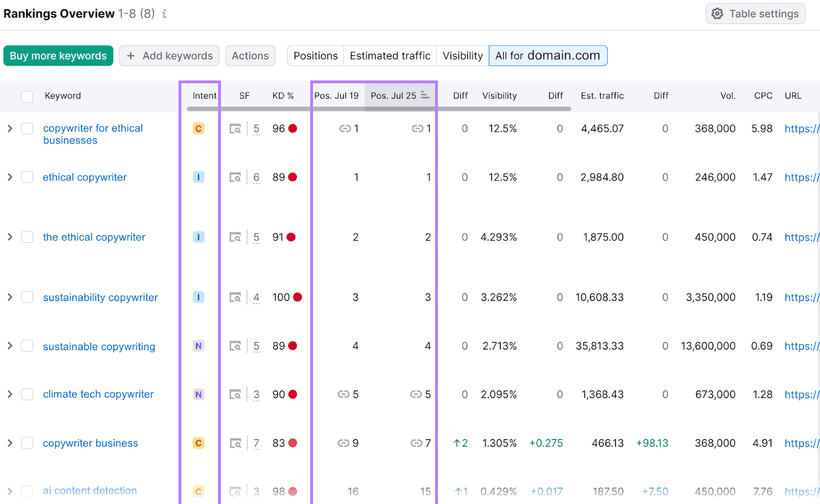Image resolution: width=820 pixels, height=504 pixels.
Task: Expand the "ai content detection" row
Action: point(10,491)
